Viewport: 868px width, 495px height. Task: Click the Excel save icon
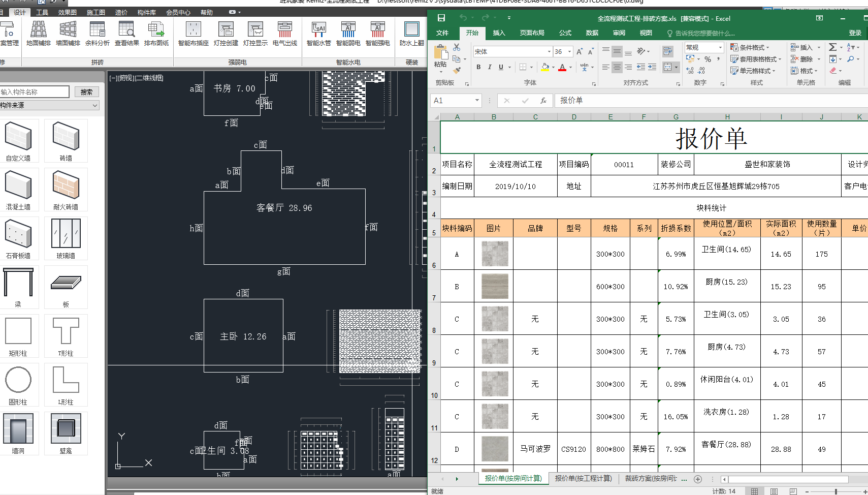pyautogui.click(x=441, y=18)
